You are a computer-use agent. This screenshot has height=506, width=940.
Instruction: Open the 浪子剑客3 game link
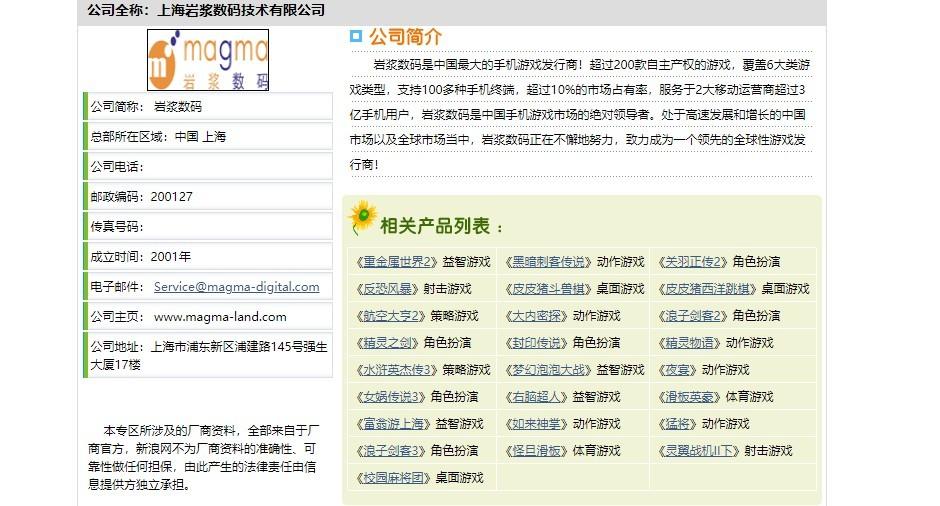coord(391,450)
